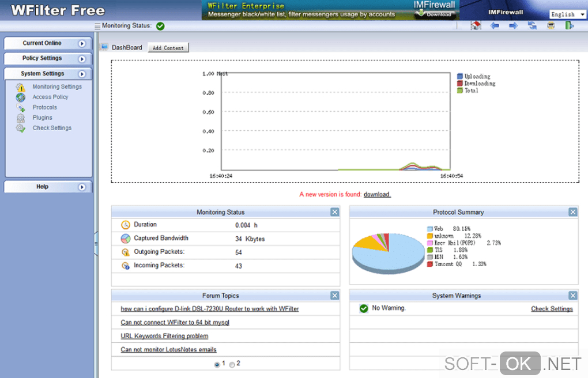Open Monitoring Settings in the sidebar
This screenshot has height=378, width=588.
57,86
